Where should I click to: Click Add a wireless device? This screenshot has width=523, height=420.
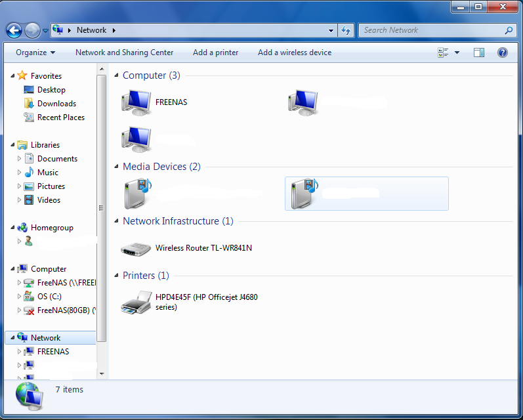coord(295,52)
